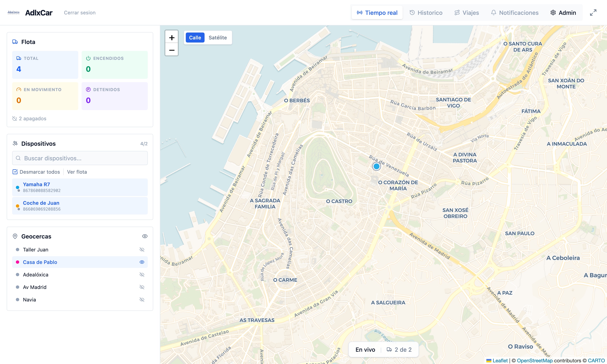Open the Admin tab
607x364 pixels.
[563, 13]
